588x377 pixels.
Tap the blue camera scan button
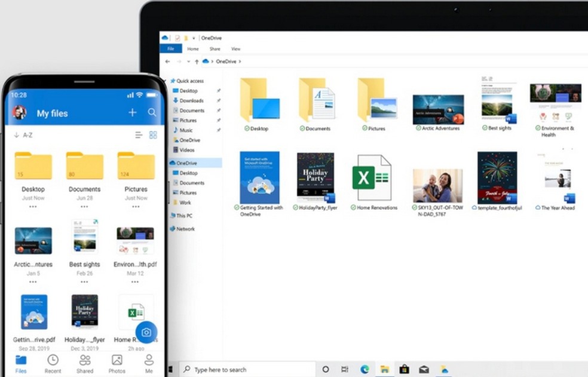tap(146, 332)
